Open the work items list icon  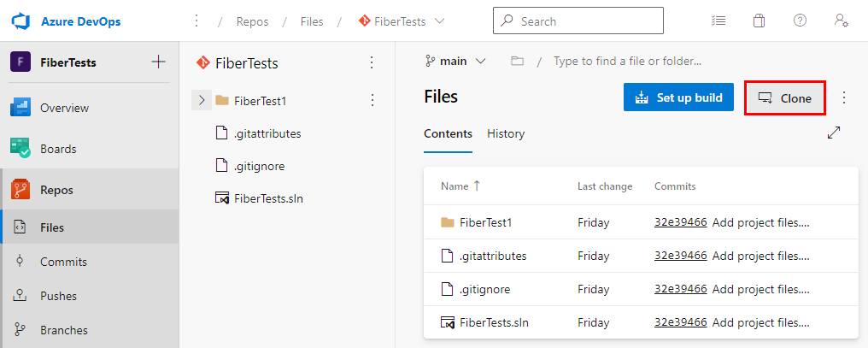tap(718, 21)
